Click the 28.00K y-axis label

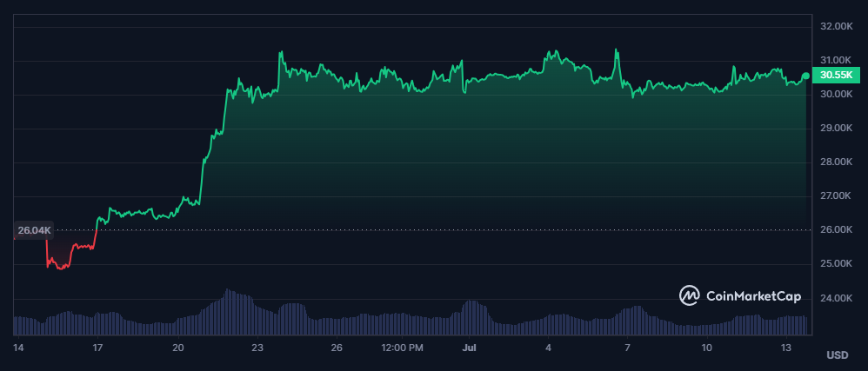pyautogui.click(x=836, y=162)
